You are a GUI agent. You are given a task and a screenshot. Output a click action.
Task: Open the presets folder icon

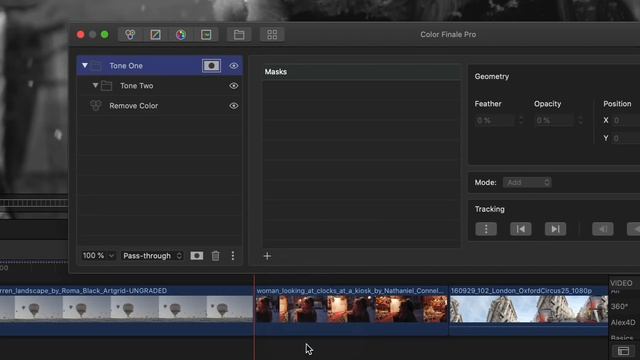[239, 35]
